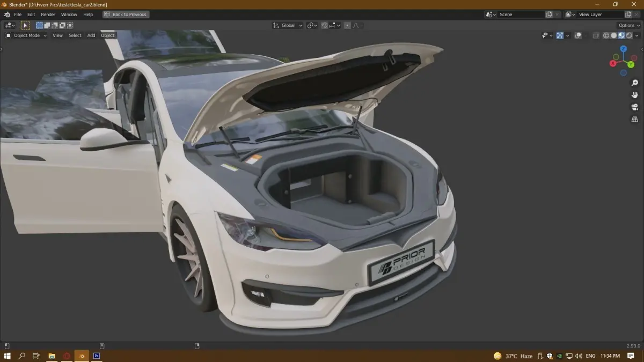Open the Edit menu
Screen dimensions: 644x362
[x=31, y=14]
